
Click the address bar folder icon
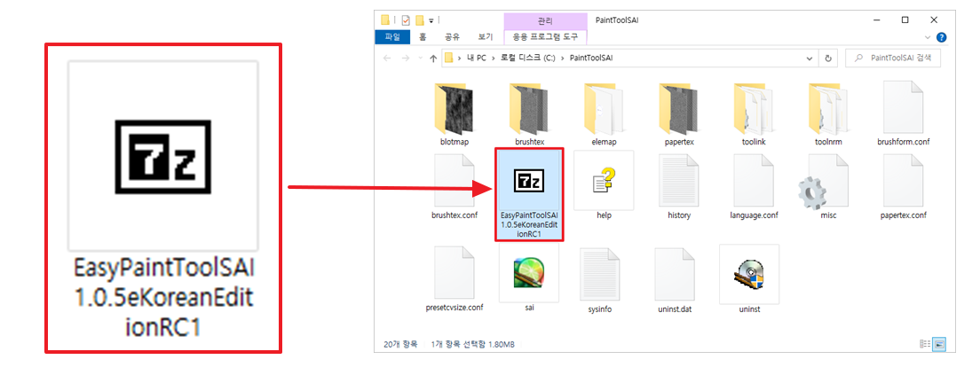(x=448, y=58)
